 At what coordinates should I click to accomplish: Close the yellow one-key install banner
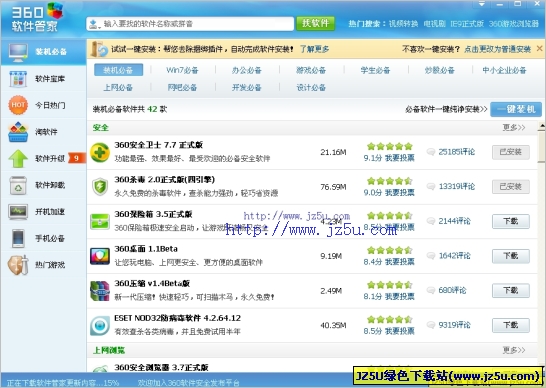tap(539, 49)
